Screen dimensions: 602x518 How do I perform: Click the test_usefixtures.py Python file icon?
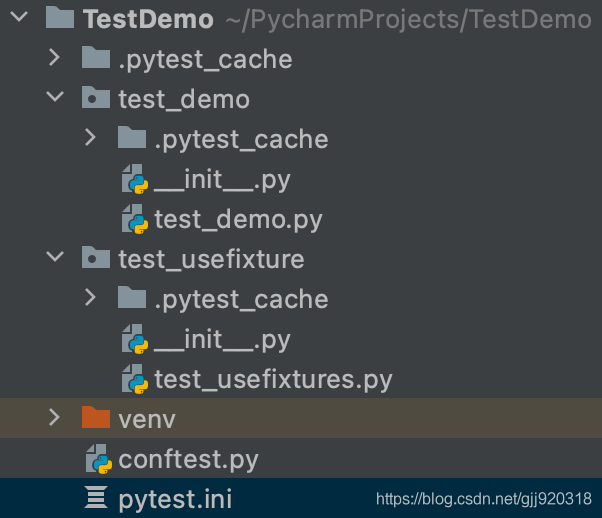pyautogui.click(x=134, y=379)
